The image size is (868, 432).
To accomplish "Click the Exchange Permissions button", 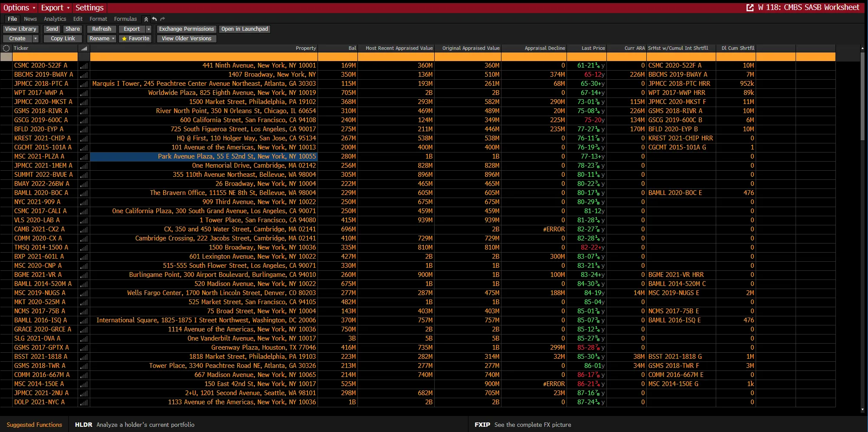I will (x=187, y=29).
